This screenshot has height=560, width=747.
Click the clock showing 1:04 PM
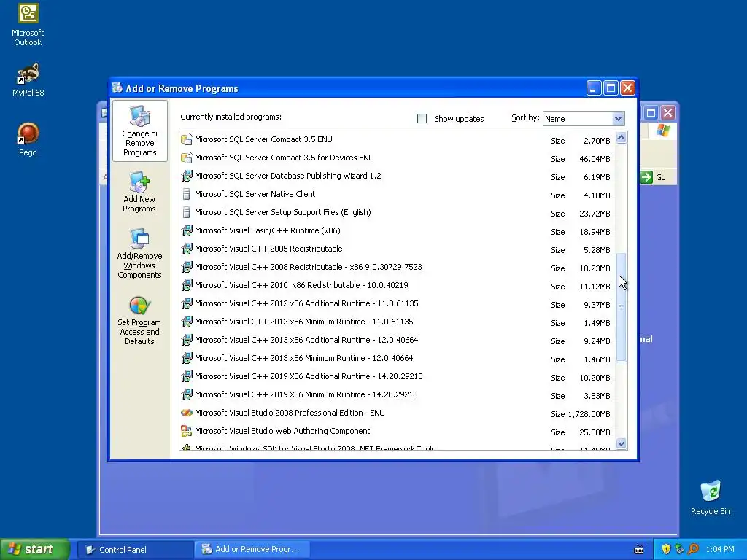point(720,550)
